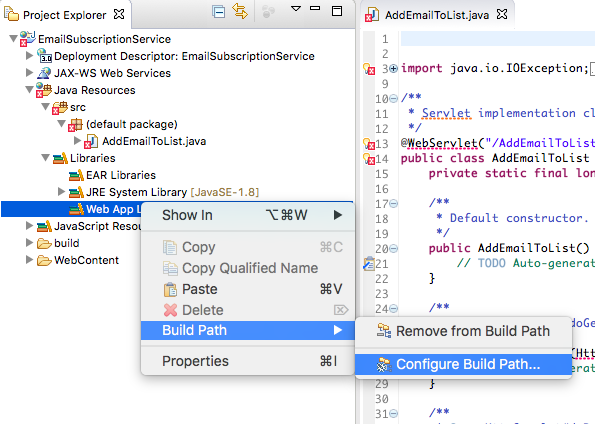
Task: Click the error lightbulb marker on line 13
Action: coord(369,144)
